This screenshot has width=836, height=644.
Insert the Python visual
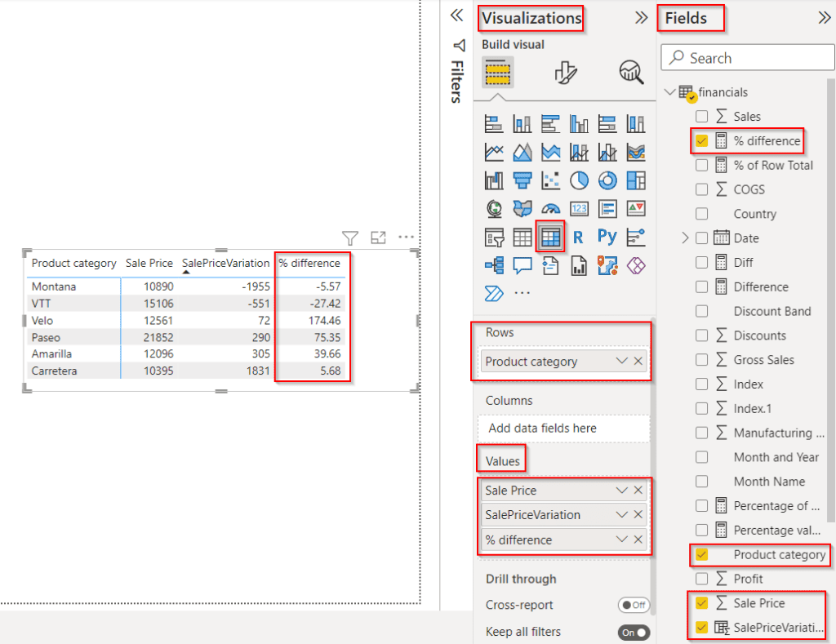(607, 236)
